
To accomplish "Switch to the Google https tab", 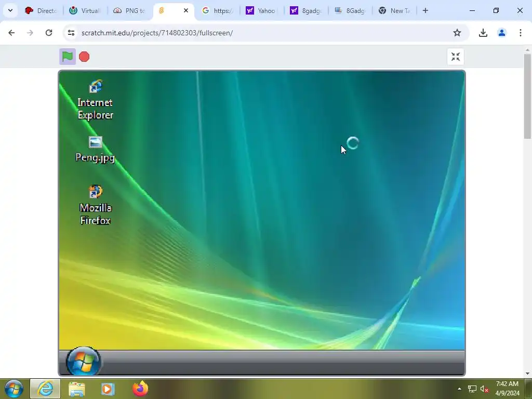I will tap(217, 10).
